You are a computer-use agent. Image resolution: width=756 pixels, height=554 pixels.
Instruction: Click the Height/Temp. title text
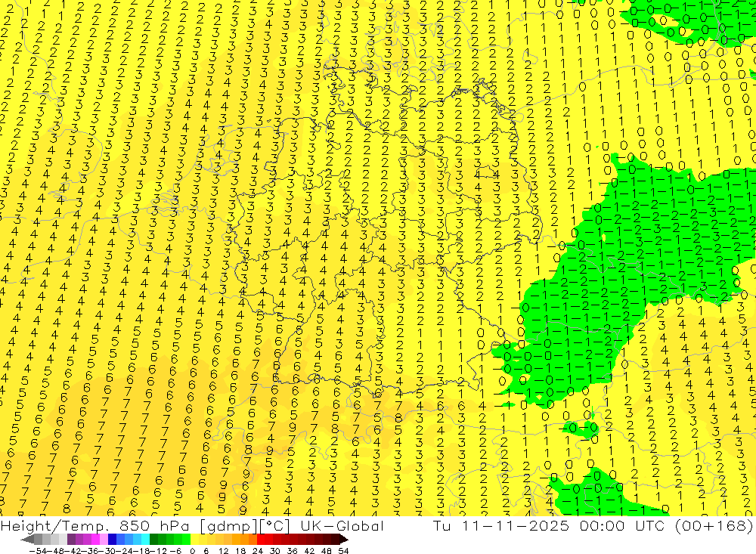pyautogui.click(x=54, y=526)
